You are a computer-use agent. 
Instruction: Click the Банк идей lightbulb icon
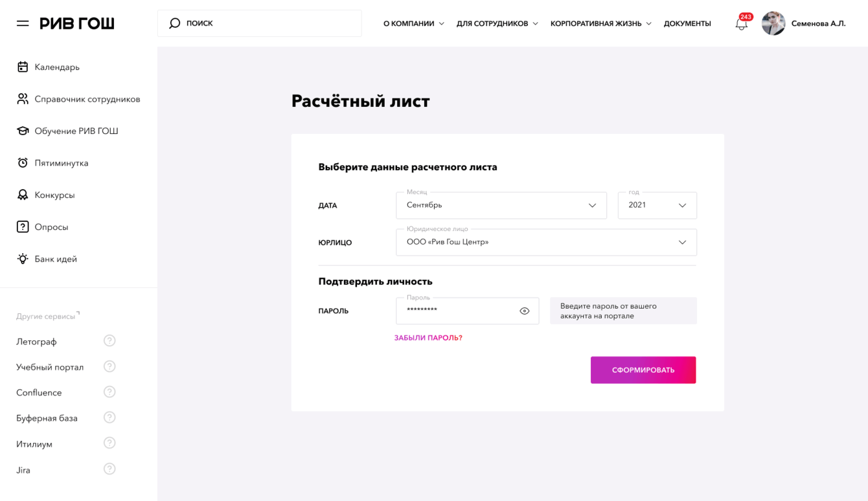23,259
